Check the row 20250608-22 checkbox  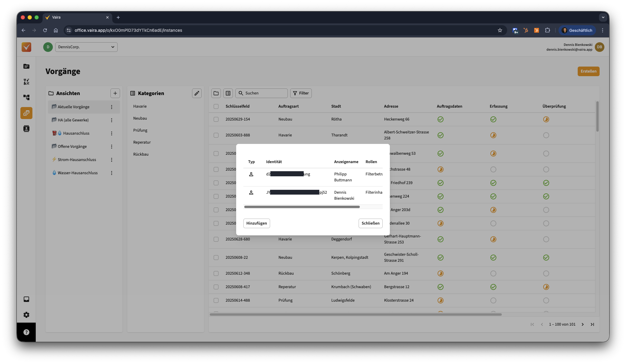click(x=216, y=258)
